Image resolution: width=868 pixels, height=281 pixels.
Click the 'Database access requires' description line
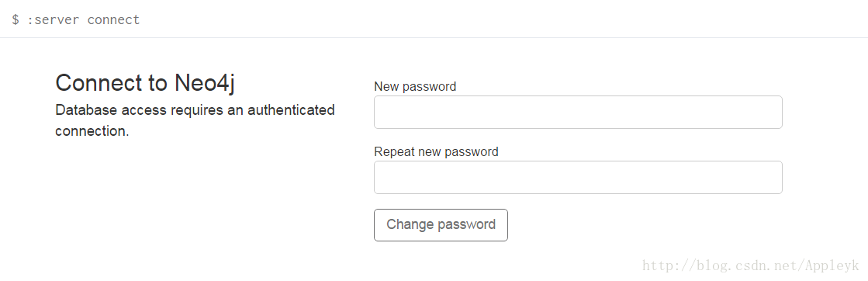[195, 109]
